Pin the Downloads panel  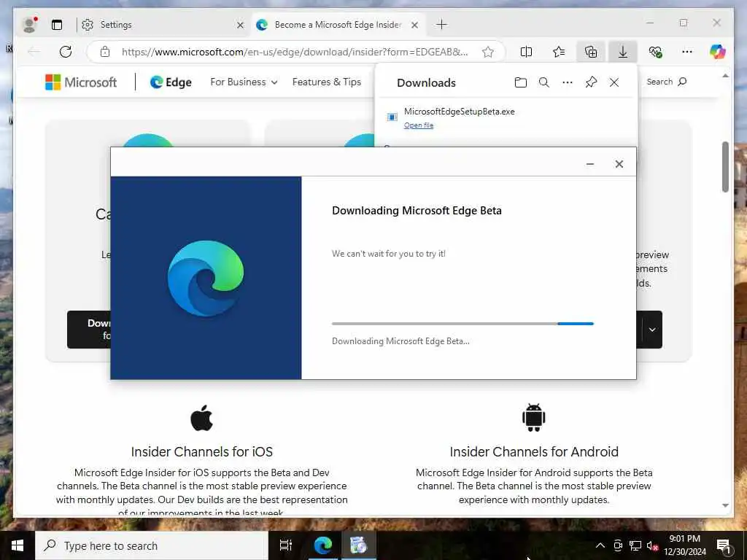[591, 82]
